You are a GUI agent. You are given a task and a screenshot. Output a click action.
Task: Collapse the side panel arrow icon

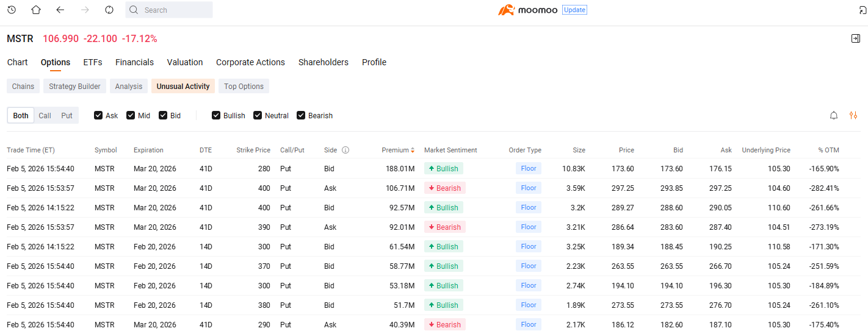[x=856, y=38]
